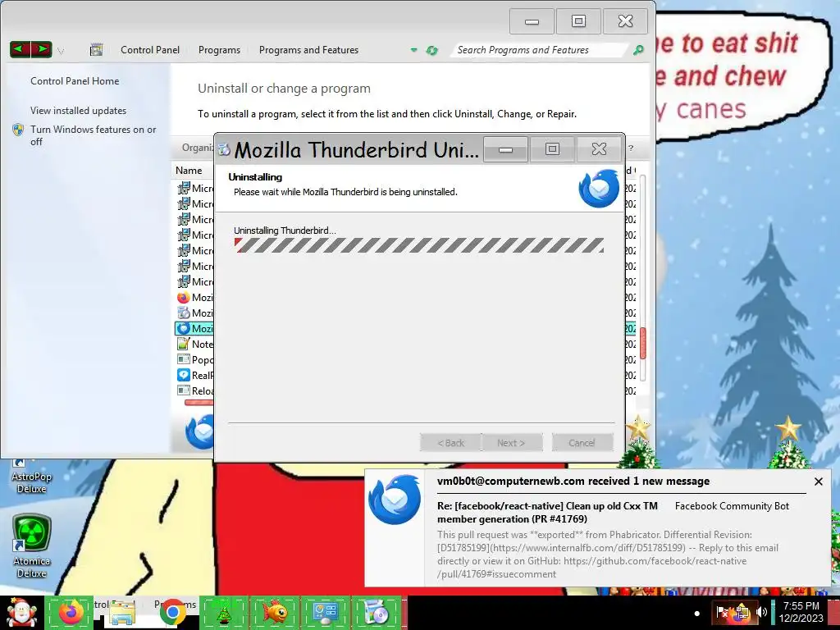Select the Programs and Features breadcrumb
Image resolution: width=840 pixels, height=630 pixels.
point(308,50)
